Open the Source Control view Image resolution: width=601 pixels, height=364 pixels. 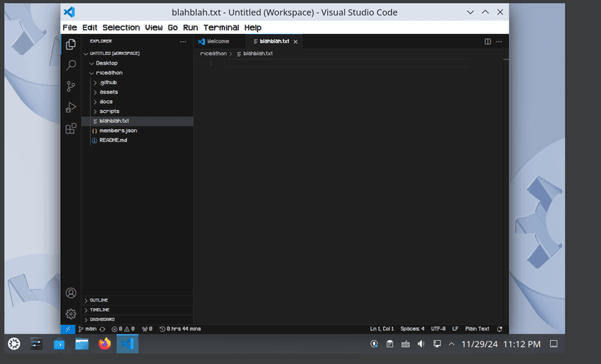pos(71,86)
